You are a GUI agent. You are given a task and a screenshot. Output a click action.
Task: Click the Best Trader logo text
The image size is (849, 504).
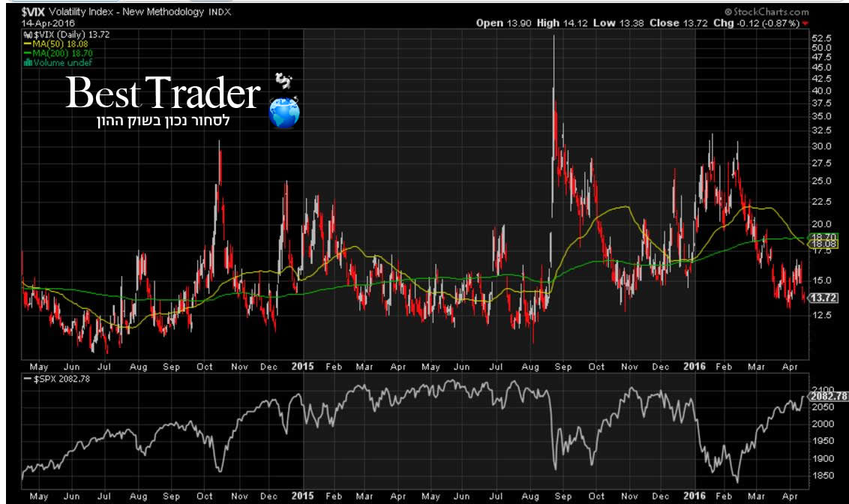pyautogui.click(x=163, y=94)
